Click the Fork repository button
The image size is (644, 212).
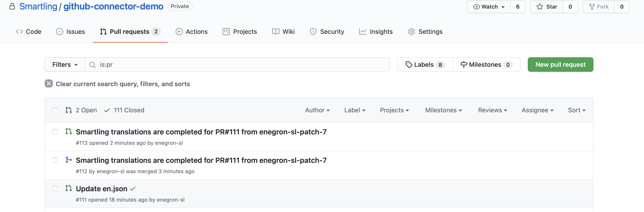tap(599, 7)
